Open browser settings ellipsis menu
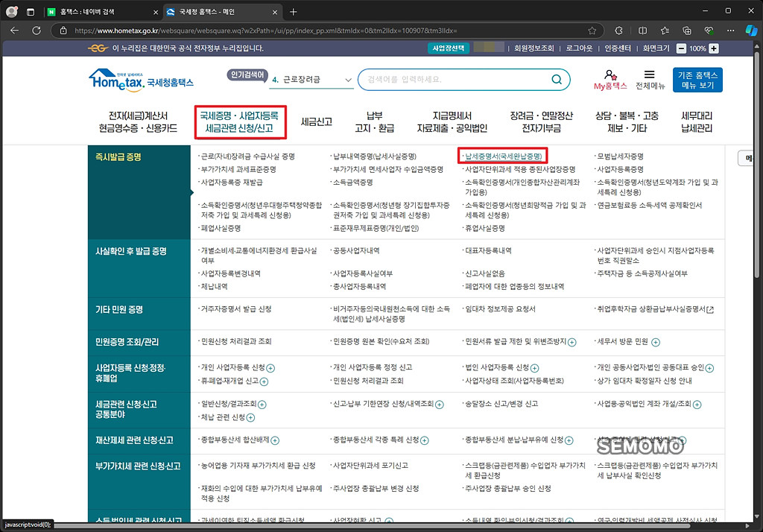 [x=730, y=31]
